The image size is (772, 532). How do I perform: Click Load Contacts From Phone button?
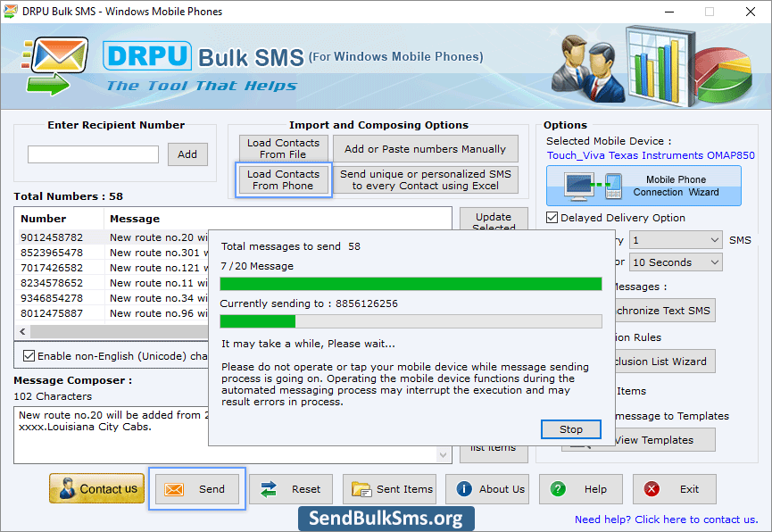pyautogui.click(x=283, y=179)
